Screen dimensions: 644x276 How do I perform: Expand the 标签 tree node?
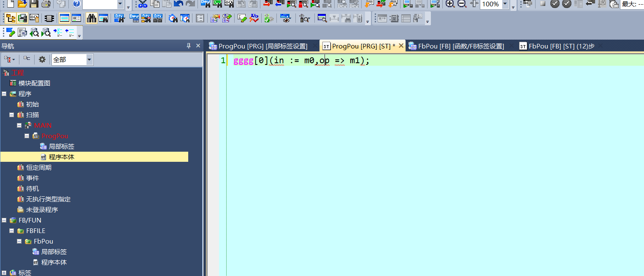click(4, 273)
